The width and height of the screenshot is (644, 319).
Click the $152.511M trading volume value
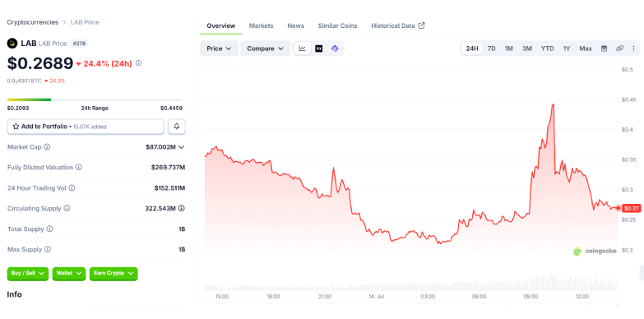pyautogui.click(x=169, y=188)
